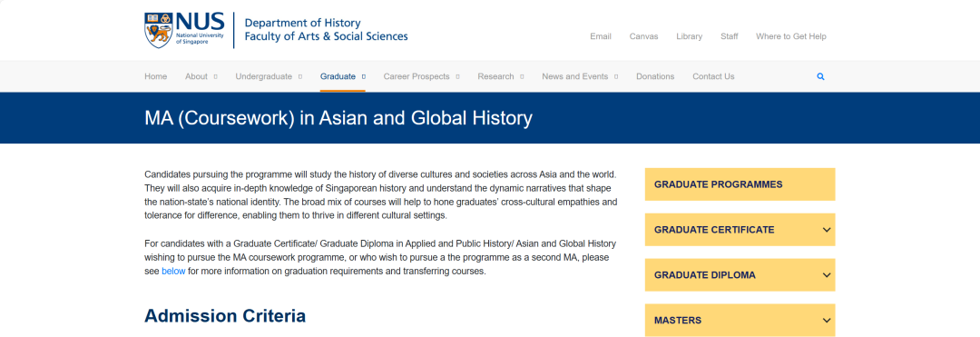Visit the Library link
Screen dimensions: 980x337
[x=690, y=36]
